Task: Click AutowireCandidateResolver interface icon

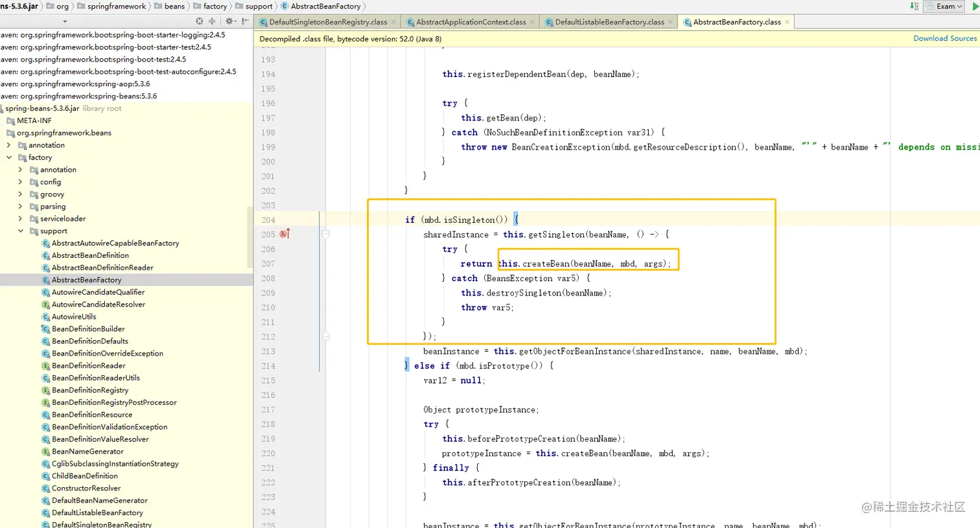Action: click(x=46, y=304)
